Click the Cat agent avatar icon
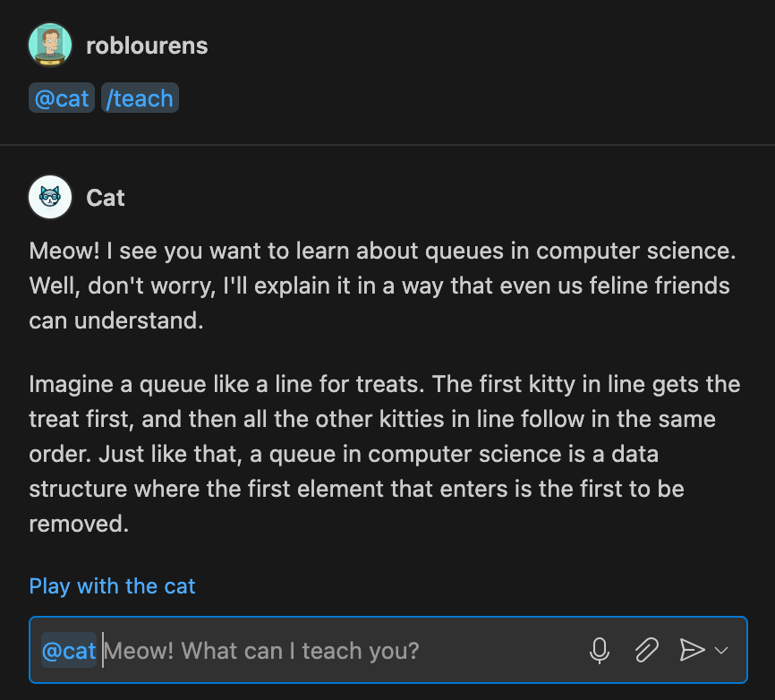This screenshot has width=775, height=700. coord(50,197)
